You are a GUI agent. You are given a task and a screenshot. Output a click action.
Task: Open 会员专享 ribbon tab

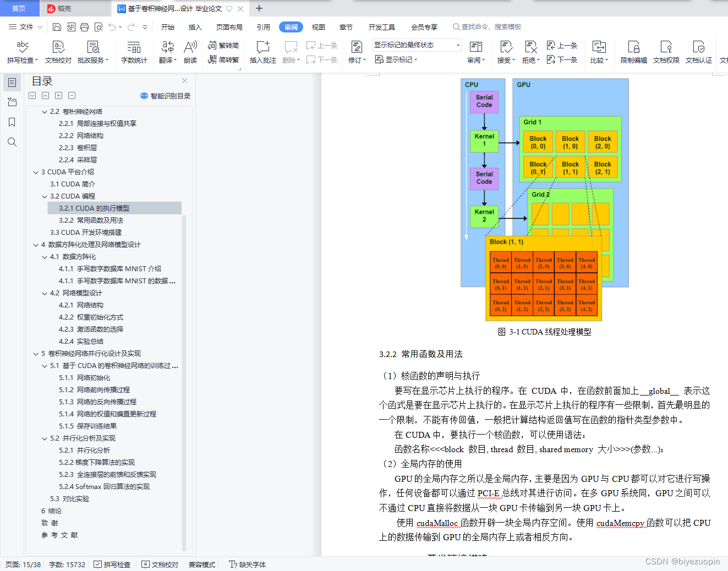pyautogui.click(x=424, y=27)
